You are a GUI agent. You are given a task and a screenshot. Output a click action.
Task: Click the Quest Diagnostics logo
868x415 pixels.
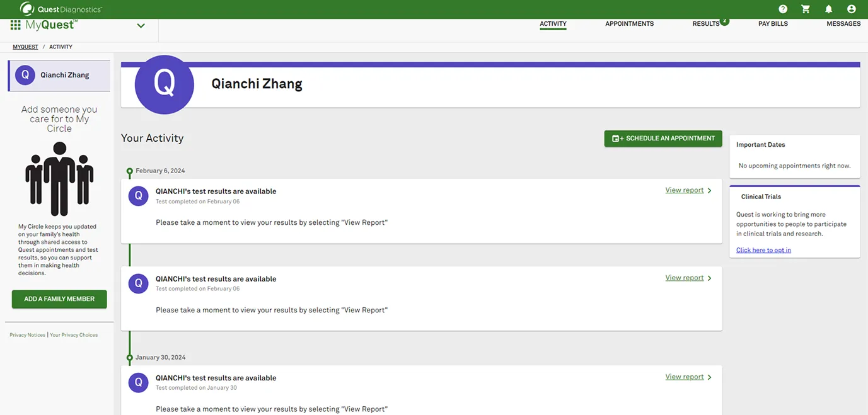pos(61,9)
